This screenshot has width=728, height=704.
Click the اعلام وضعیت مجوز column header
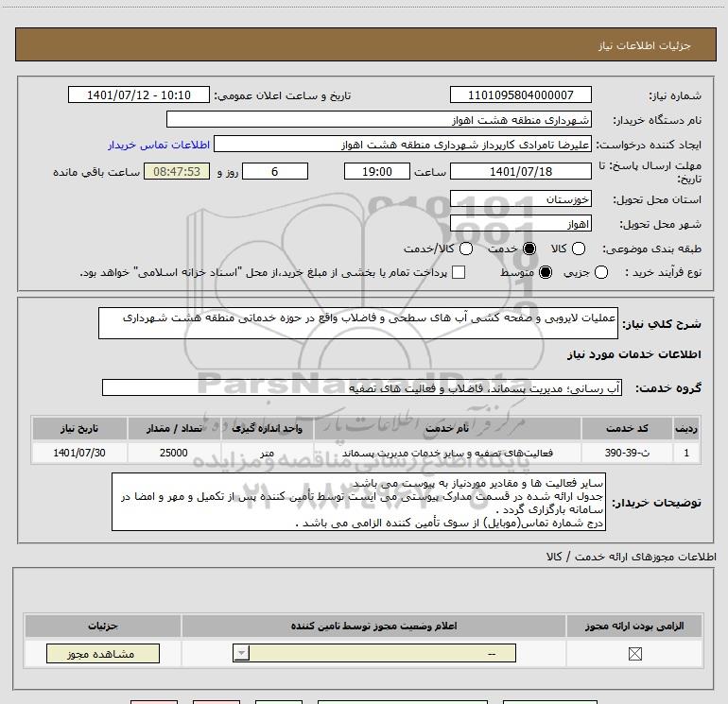pyautogui.click(x=373, y=626)
